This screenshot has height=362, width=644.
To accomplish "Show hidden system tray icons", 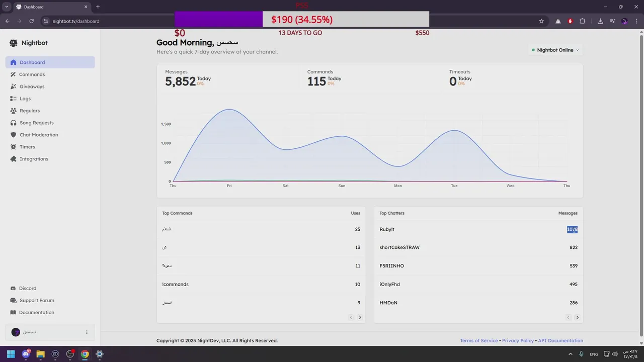I will (x=571, y=354).
